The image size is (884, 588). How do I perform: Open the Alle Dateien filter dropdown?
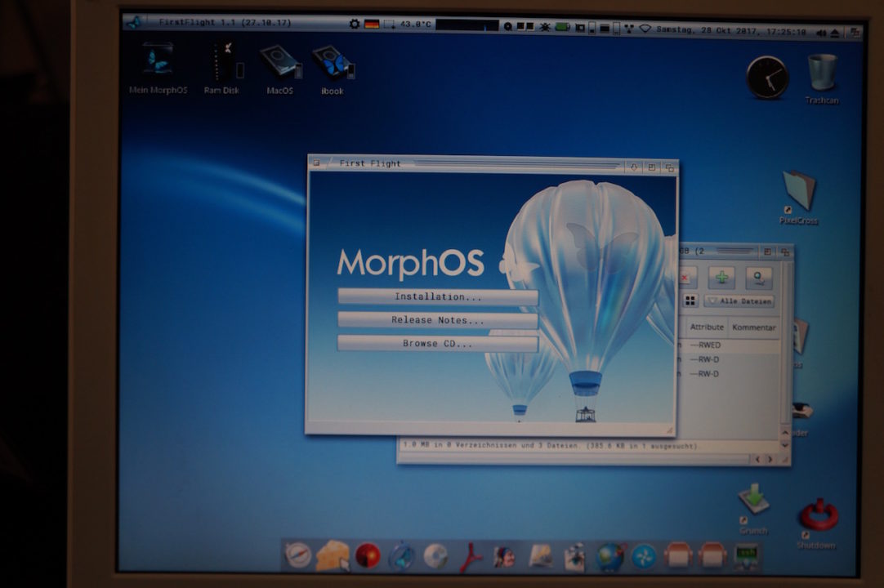(x=739, y=301)
